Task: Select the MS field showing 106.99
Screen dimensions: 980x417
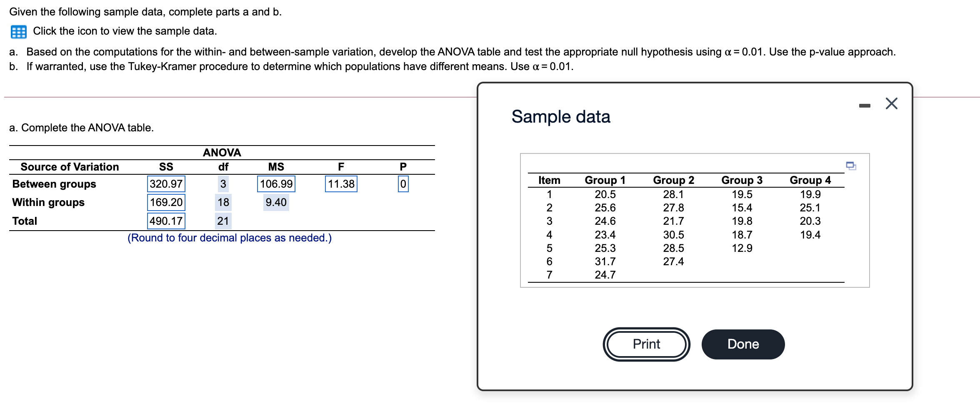Action: point(276,184)
